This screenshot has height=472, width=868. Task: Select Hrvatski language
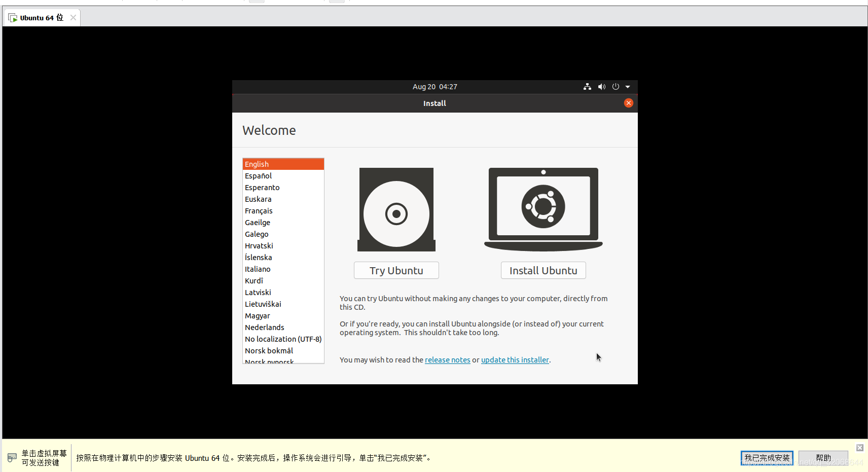(283, 246)
